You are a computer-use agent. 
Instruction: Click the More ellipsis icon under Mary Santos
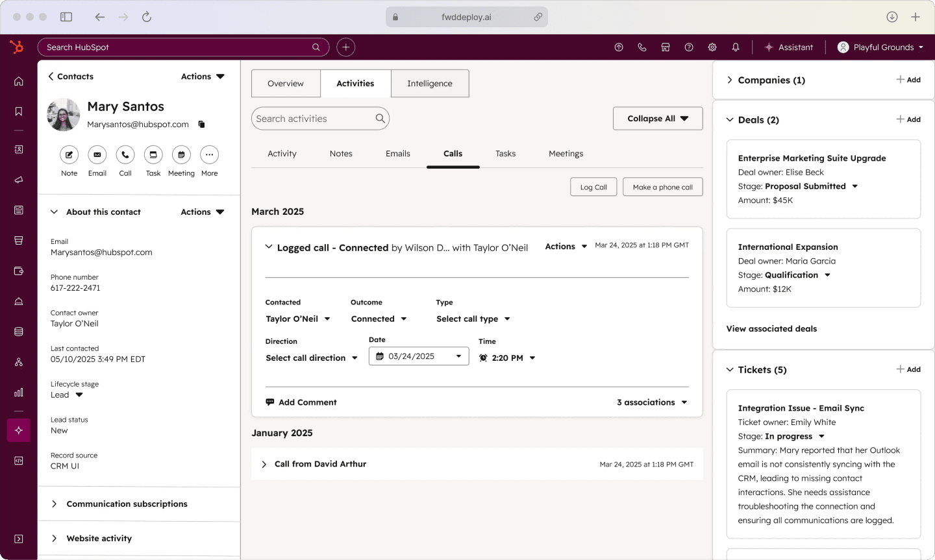[209, 154]
